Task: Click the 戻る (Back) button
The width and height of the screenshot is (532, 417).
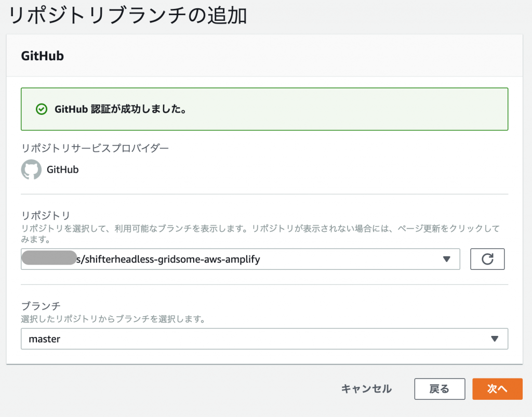Action: [x=440, y=389]
